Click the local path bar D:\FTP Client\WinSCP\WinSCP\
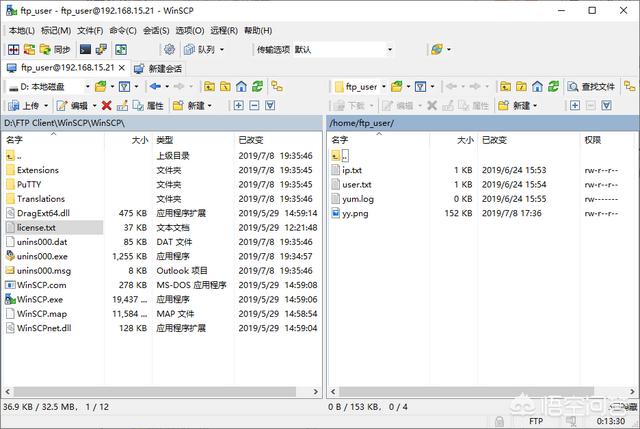Image resolution: width=640 pixels, height=429 pixels. pos(162,123)
